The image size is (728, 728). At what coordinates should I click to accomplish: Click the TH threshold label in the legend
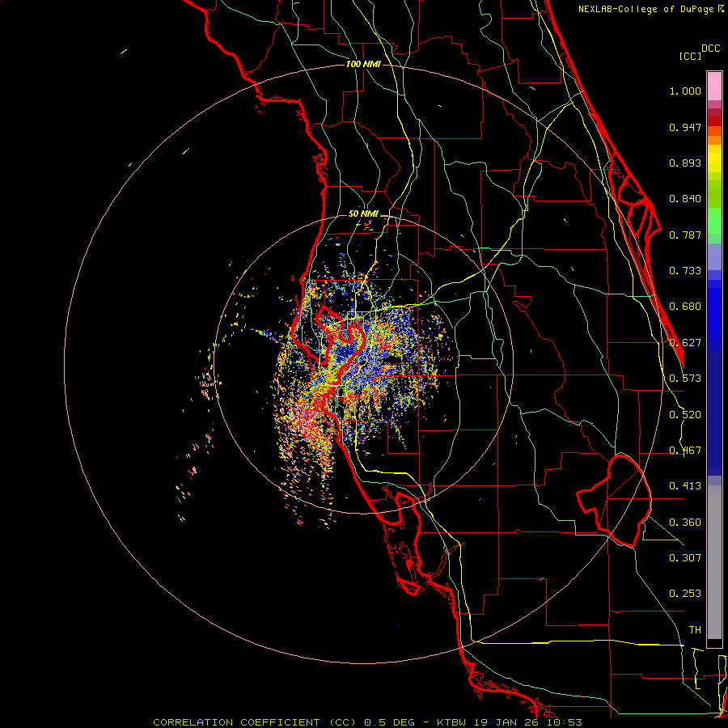pyautogui.click(x=695, y=630)
